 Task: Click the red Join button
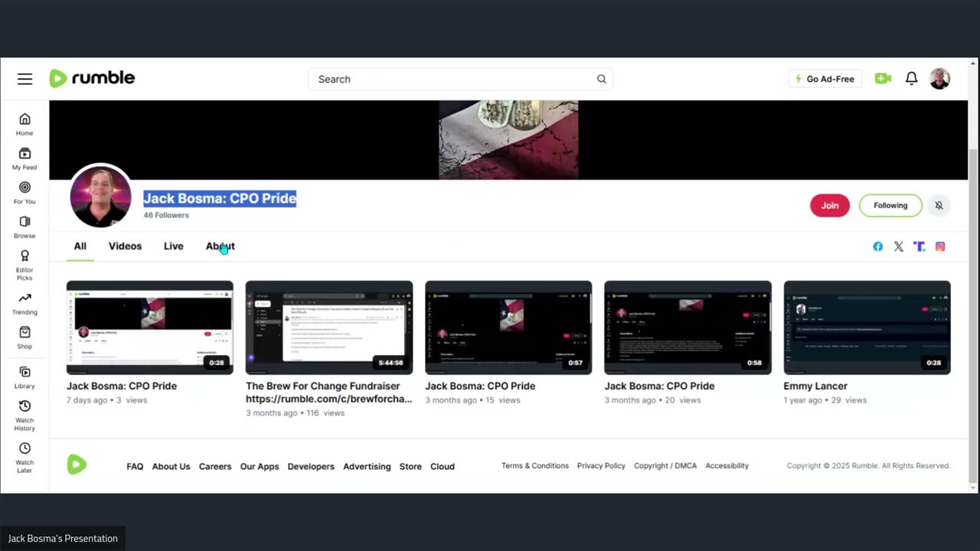[830, 205]
